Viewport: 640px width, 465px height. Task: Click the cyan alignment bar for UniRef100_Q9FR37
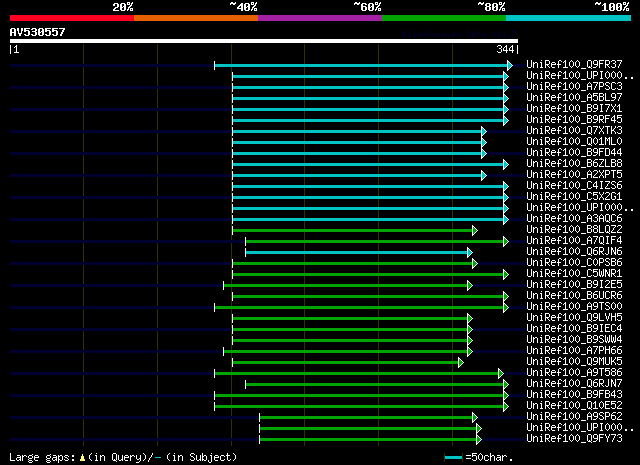click(361, 65)
